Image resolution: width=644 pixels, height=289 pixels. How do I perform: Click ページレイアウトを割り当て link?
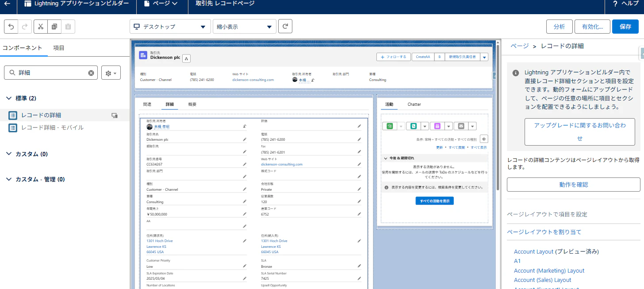click(544, 232)
